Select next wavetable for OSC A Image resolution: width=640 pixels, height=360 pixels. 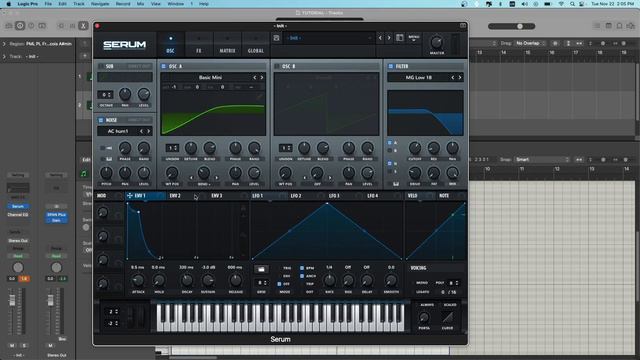pyautogui.click(x=262, y=77)
